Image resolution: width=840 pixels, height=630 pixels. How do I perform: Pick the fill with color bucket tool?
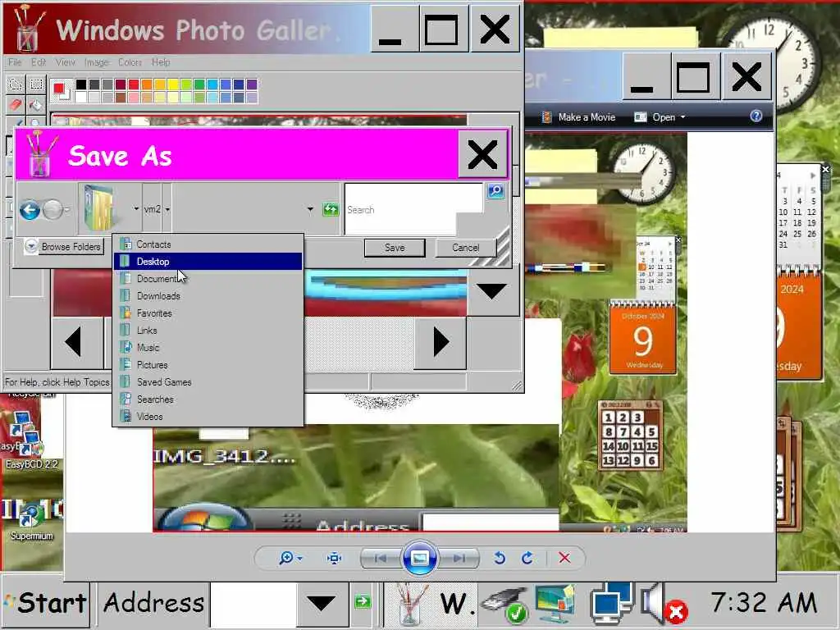tap(36, 105)
